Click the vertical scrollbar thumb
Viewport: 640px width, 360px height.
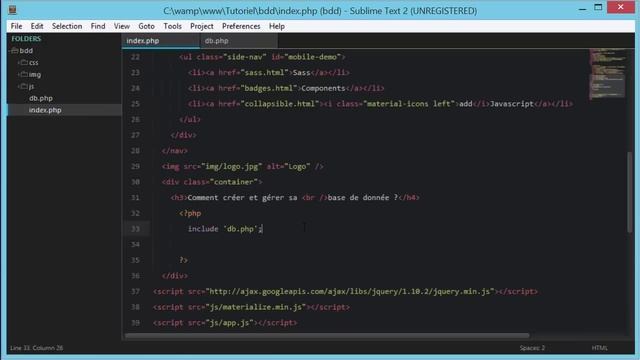630,192
